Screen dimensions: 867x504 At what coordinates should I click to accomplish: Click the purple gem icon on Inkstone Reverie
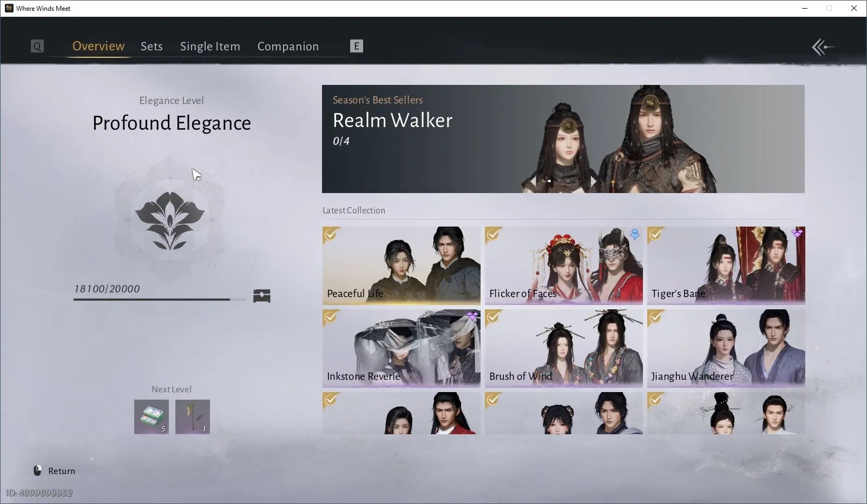472,316
